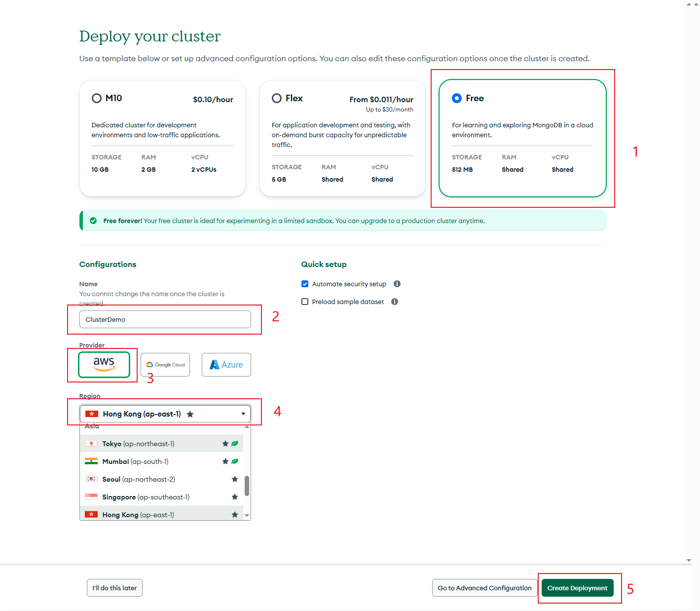Click the I'll do this later button
The height and width of the screenshot is (611, 700).
114,588
